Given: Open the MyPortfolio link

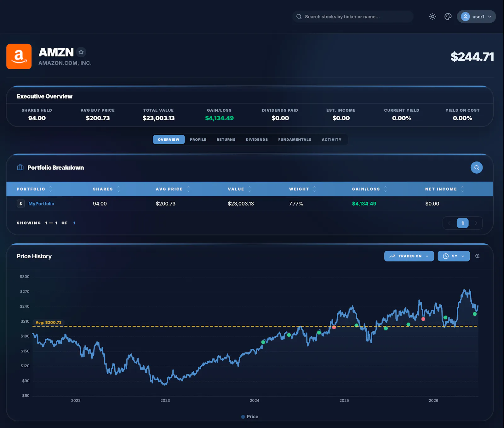Looking at the screenshot, I should [41, 204].
